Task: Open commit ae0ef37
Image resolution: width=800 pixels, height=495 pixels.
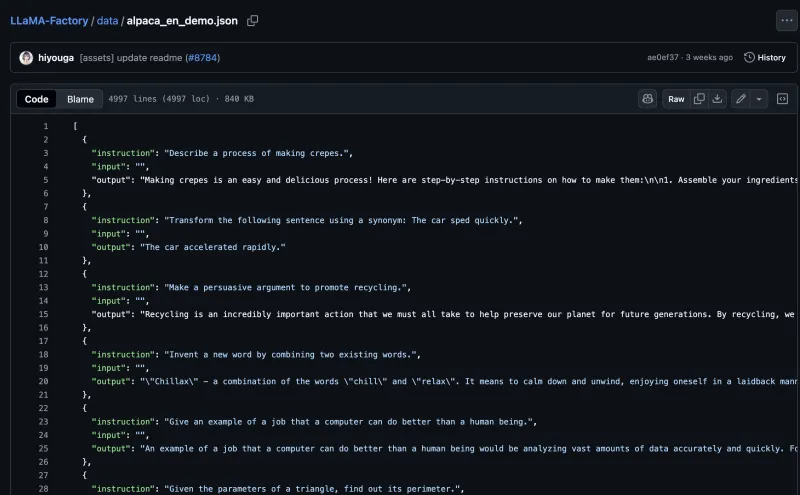Action: tap(664, 58)
